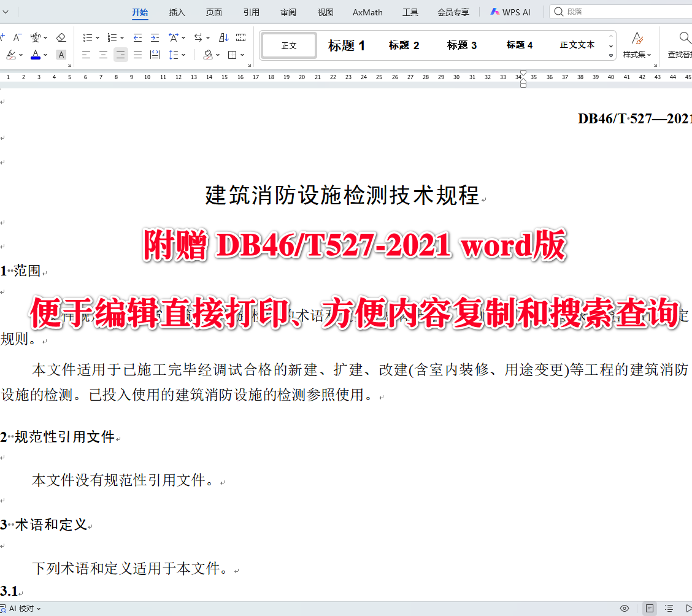Image resolution: width=692 pixels, height=616 pixels.
Task: Select the format eraser to clear formatting
Action: pos(61,37)
